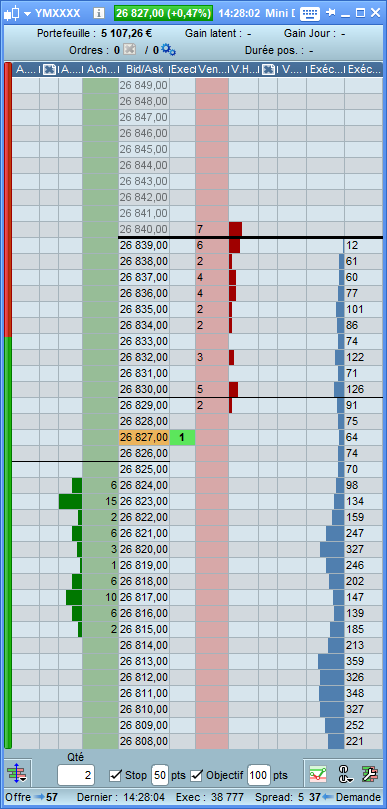This screenshot has height=809, width=387.
Task: Click the instrument info icon
Action: click(100, 13)
